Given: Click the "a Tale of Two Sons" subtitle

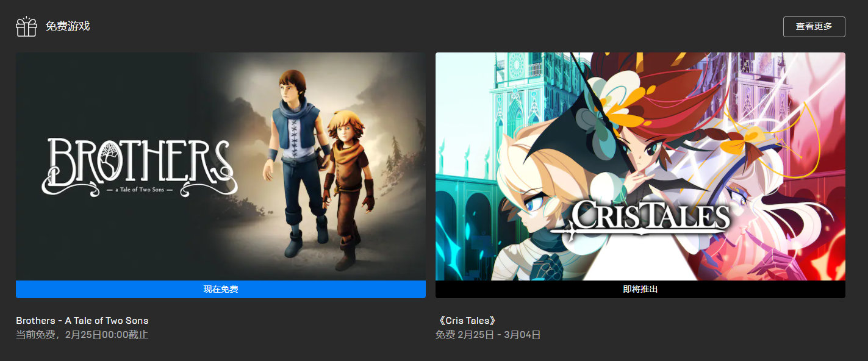Looking at the screenshot, I should pyautogui.click(x=140, y=190).
